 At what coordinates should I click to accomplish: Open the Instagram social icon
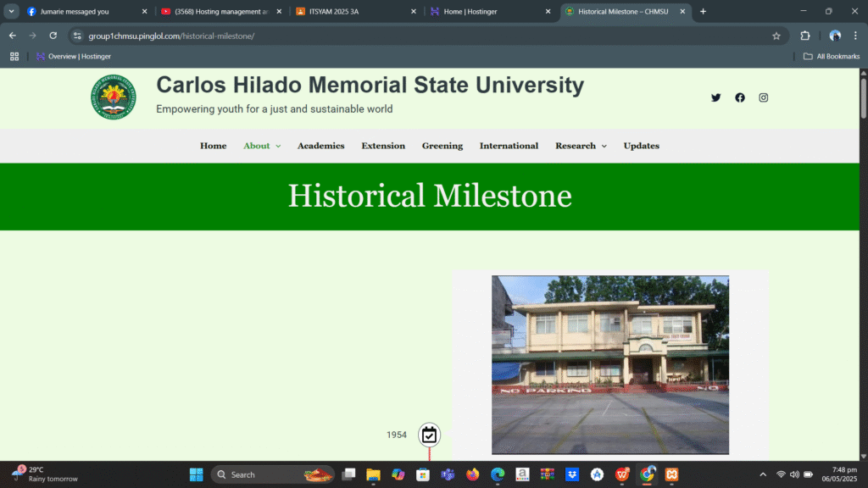point(763,97)
